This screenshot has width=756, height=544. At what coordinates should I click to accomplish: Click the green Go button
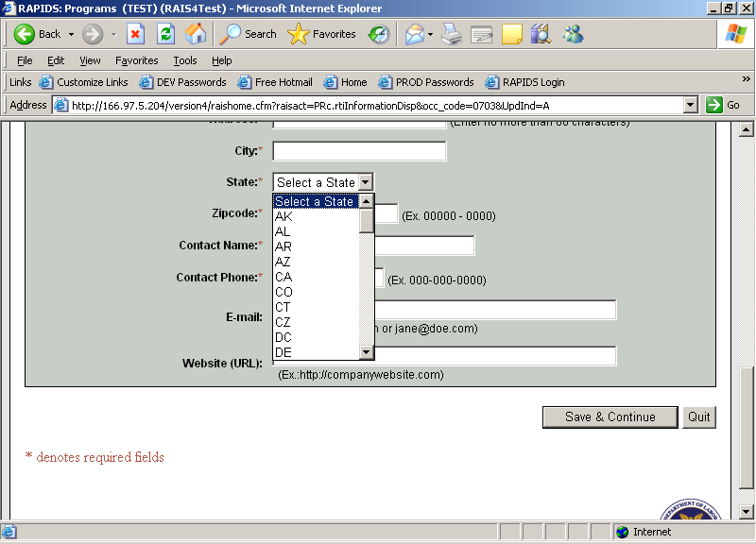tap(723, 105)
